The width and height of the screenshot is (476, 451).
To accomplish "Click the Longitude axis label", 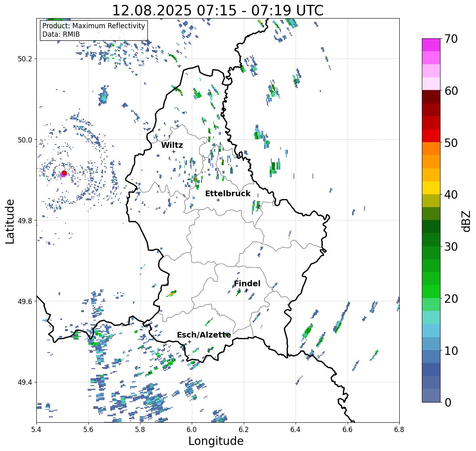I will 216,441.
